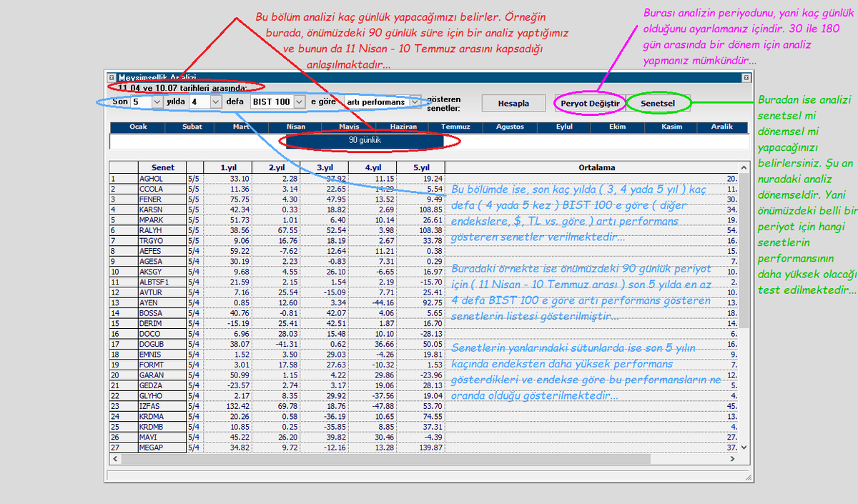Select the MPARK stock cell
Viewport: 858px width, 504px height.
click(x=162, y=219)
